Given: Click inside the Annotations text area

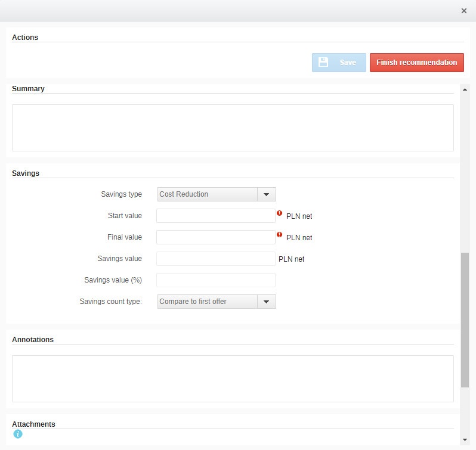Looking at the screenshot, I should (233, 378).
